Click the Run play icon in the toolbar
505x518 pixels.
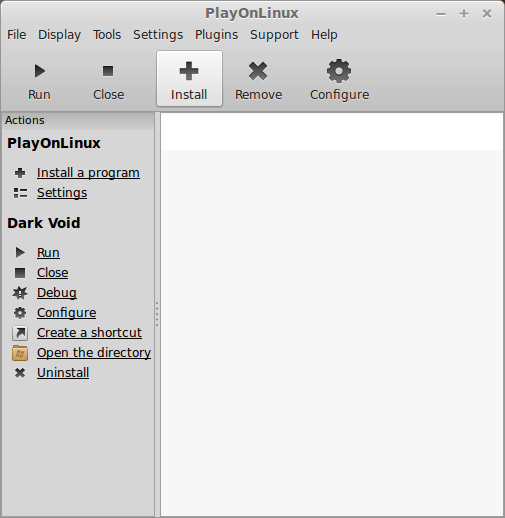click(40, 71)
